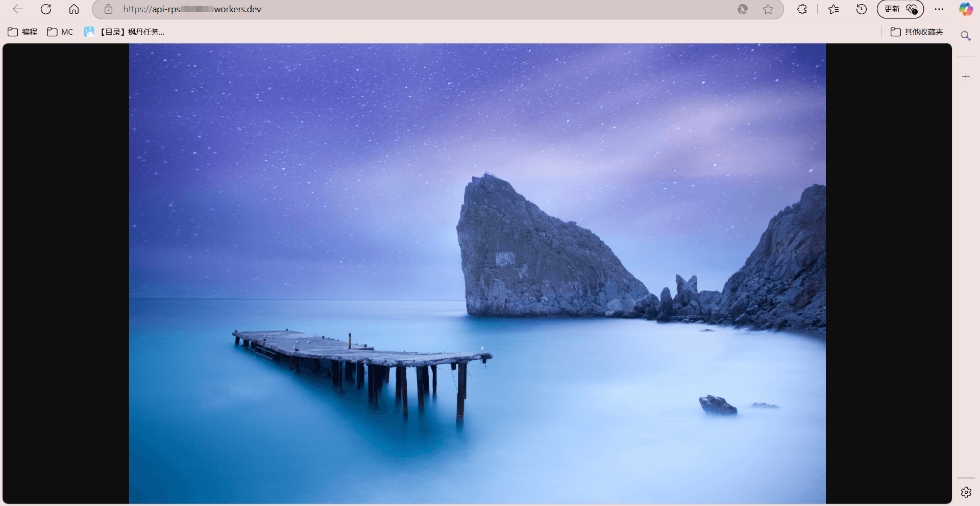Click the Edge logo icon in the address bar
This screenshot has width=980, height=506.
click(x=743, y=9)
